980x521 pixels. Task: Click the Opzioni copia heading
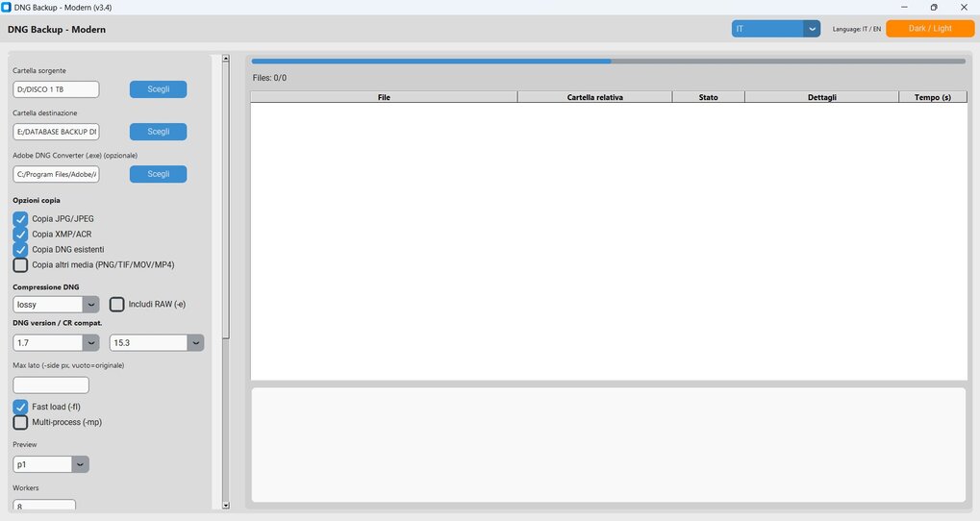point(37,201)
